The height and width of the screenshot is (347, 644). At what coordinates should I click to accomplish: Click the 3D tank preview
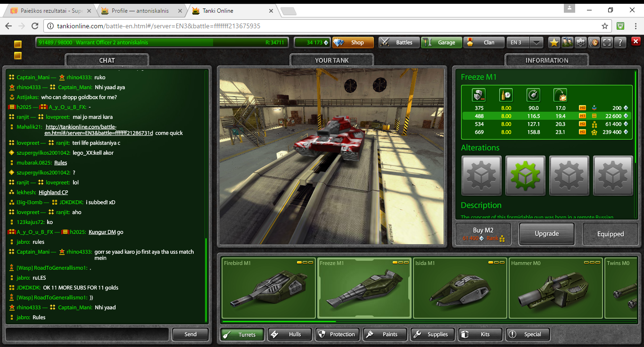[332, 156]
